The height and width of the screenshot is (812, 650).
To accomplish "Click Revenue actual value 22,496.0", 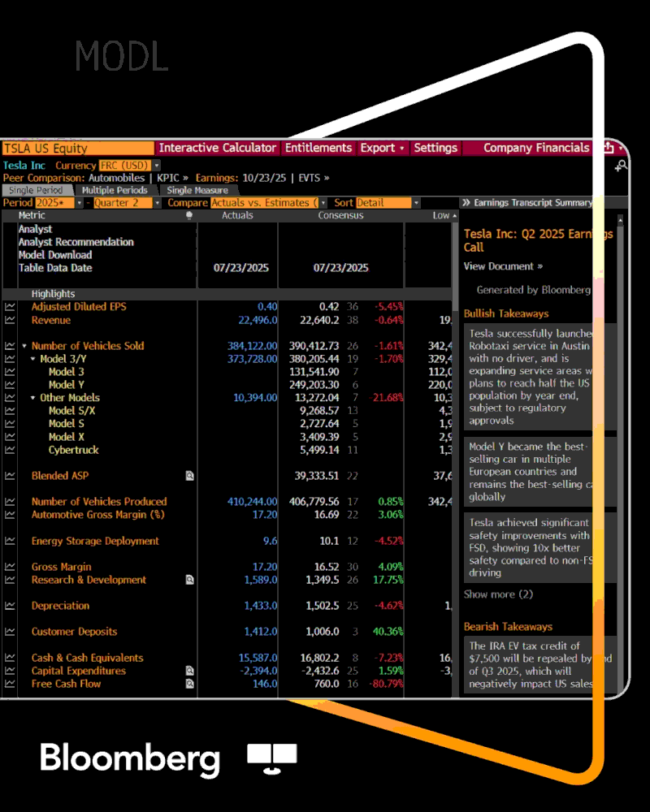I will pyautogui.click(x=258, y=320).
